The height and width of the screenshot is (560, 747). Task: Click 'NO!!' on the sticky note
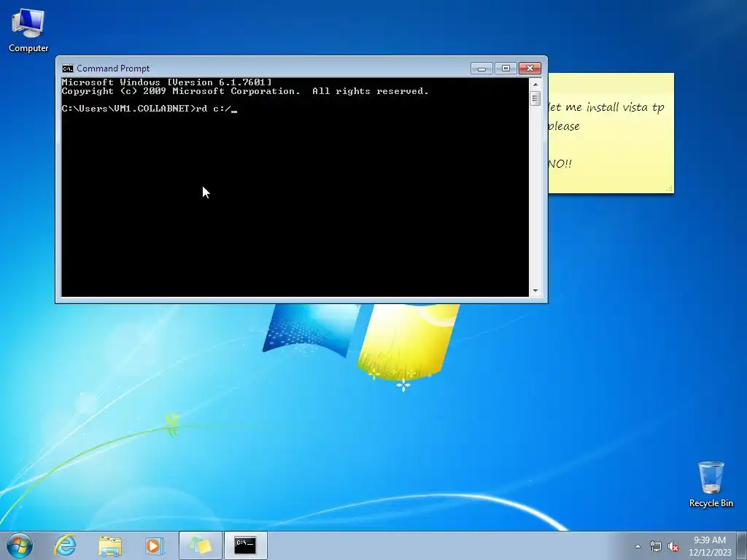(560, 164)
